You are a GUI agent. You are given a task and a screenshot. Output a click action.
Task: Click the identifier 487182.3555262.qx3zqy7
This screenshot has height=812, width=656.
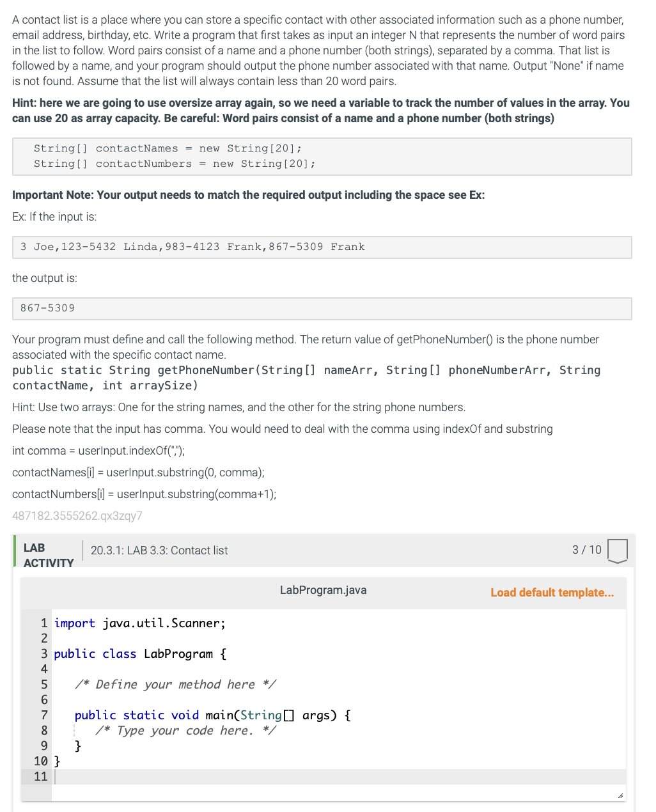coord(77,515)
